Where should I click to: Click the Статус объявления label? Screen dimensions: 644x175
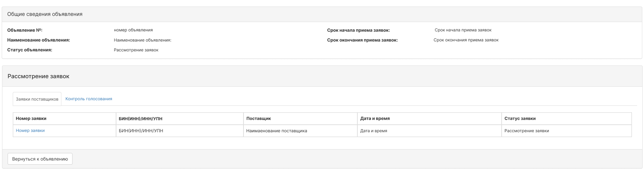tap(30, 50)
